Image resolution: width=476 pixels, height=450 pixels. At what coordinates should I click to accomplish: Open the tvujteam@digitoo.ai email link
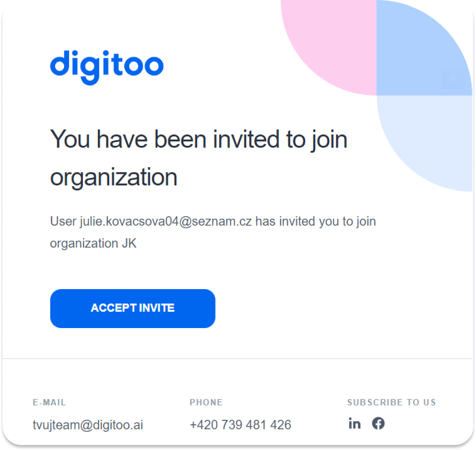pos(88,425)
